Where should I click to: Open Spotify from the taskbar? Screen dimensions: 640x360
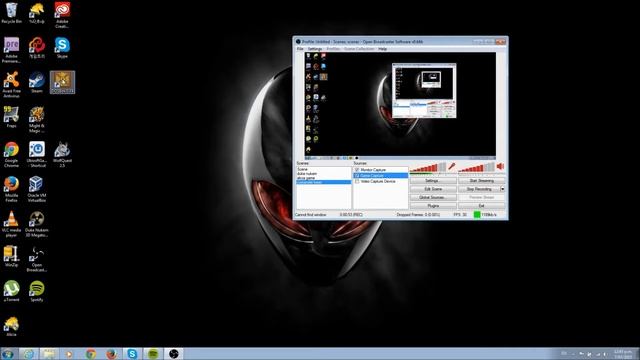[x=153, y=354]
